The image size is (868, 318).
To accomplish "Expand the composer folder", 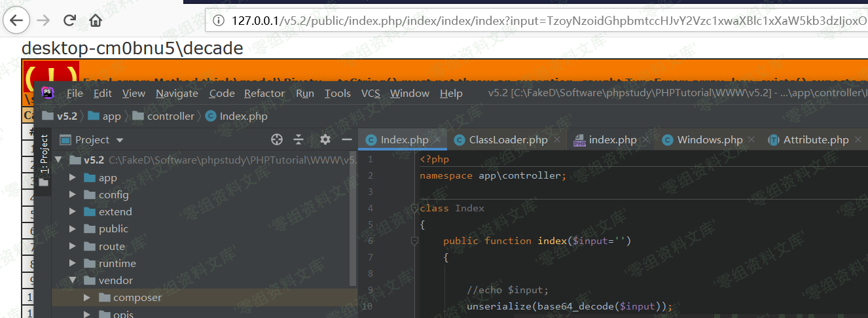I will pyautogui.click(x=87, y=298).
